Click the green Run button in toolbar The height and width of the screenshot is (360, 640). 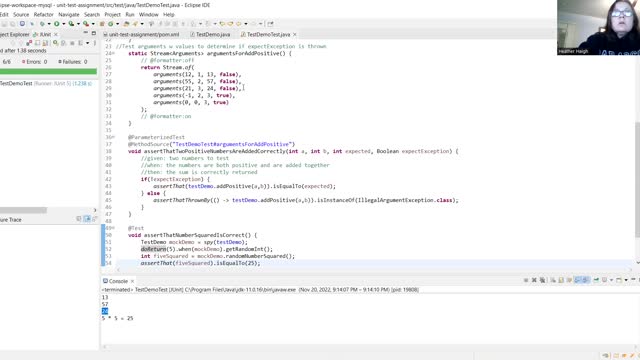(x=57, y=24)
